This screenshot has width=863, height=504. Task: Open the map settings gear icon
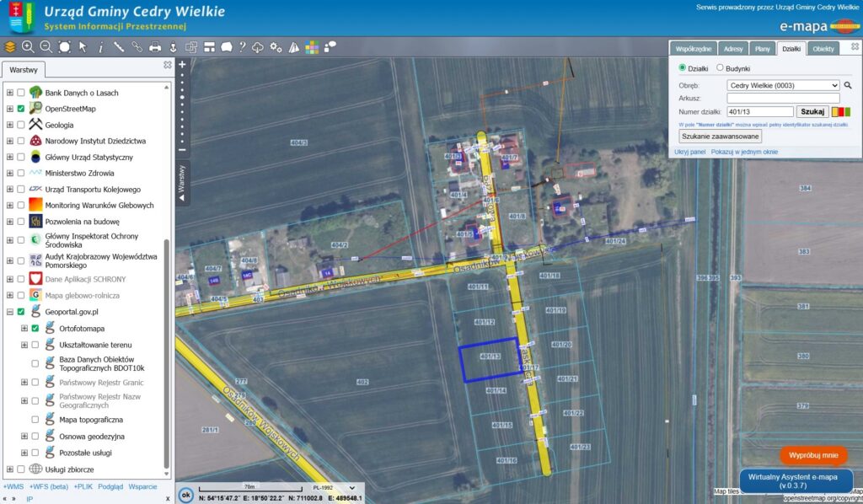point(276,48)
